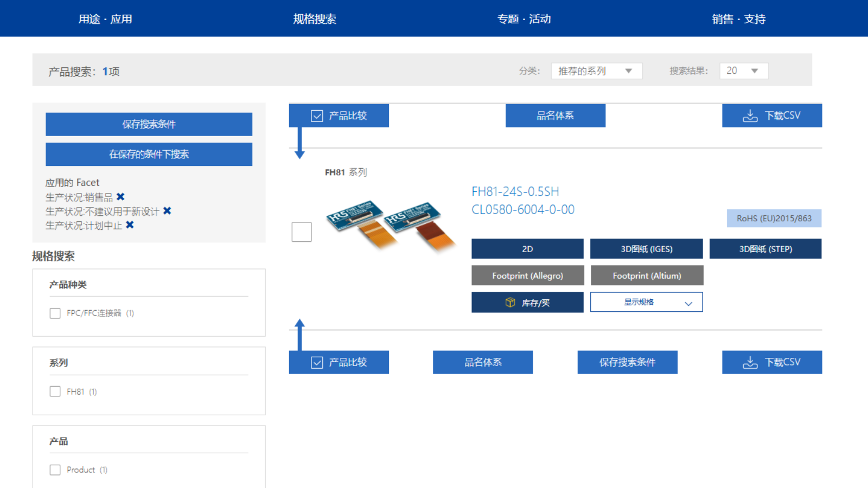
Task: Remove the 计划中止 facet filter
Action: tap(130, 225)
